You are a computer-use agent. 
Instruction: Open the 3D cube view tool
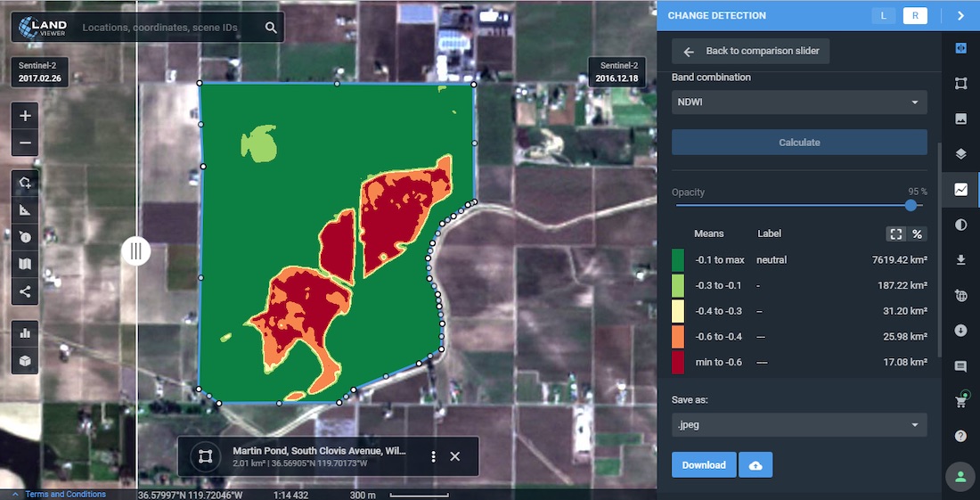[x=25, y=361]
